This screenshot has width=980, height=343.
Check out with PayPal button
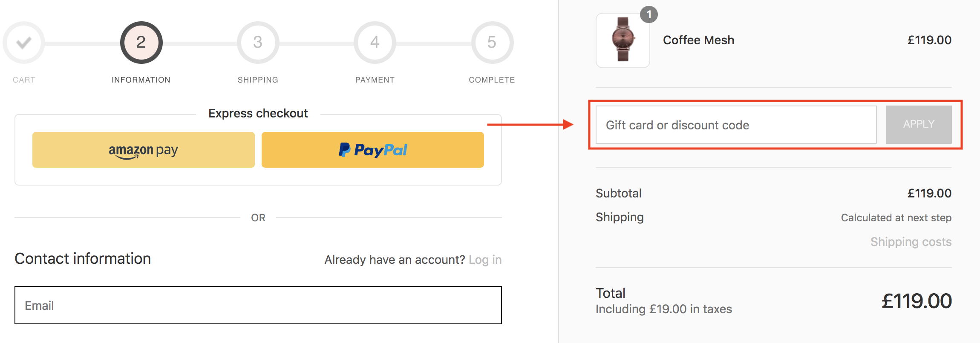(x=373, y=150)
